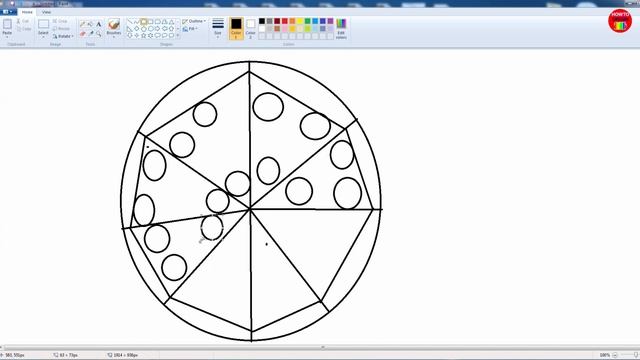
Task: Expand the Shapes gallery more arrow
Action: point(178,36)
